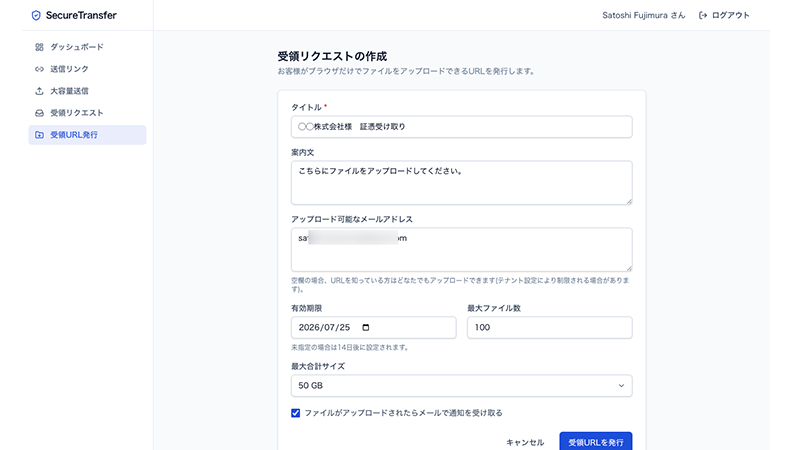Click the ログアウト link
Image resolution: width=800 pixels, height=450 pixels.
pos(724,15)
